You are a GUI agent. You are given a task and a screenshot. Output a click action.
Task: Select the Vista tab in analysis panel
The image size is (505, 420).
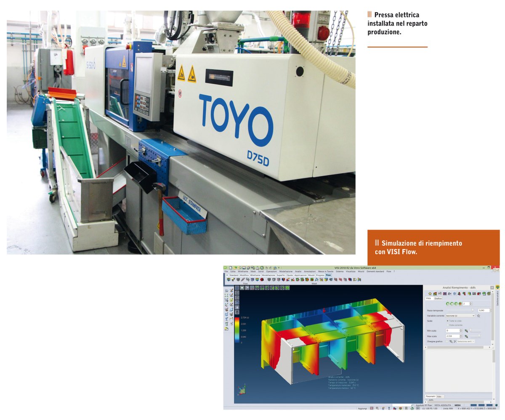pos(428,298)
